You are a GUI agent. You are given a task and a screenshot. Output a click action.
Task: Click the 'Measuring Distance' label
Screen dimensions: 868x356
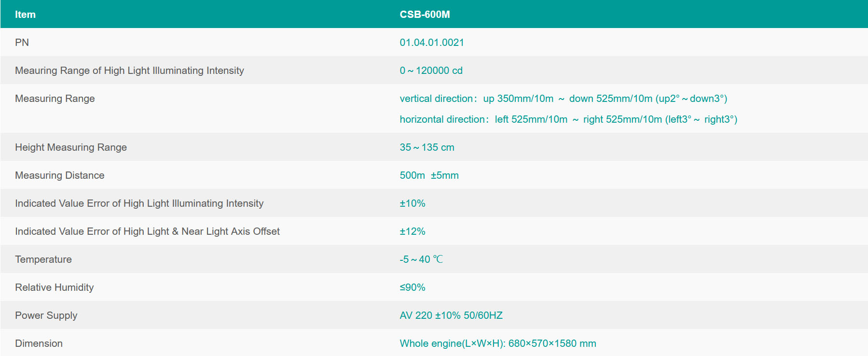pyautogui.click(x=59, y=175)
